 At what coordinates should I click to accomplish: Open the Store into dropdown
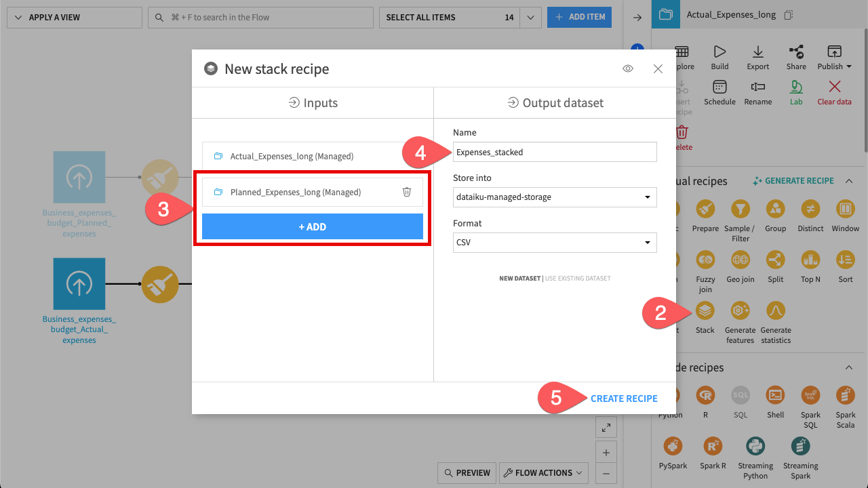click(554, 197)
